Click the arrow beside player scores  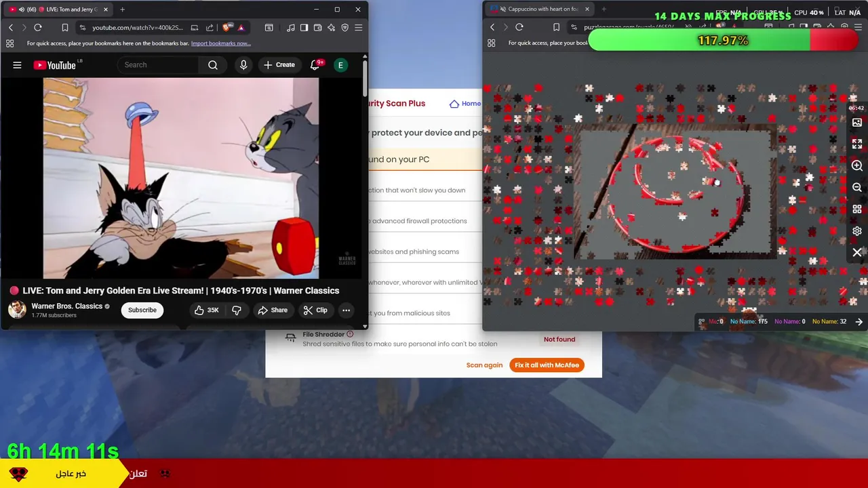coord(859,322)
